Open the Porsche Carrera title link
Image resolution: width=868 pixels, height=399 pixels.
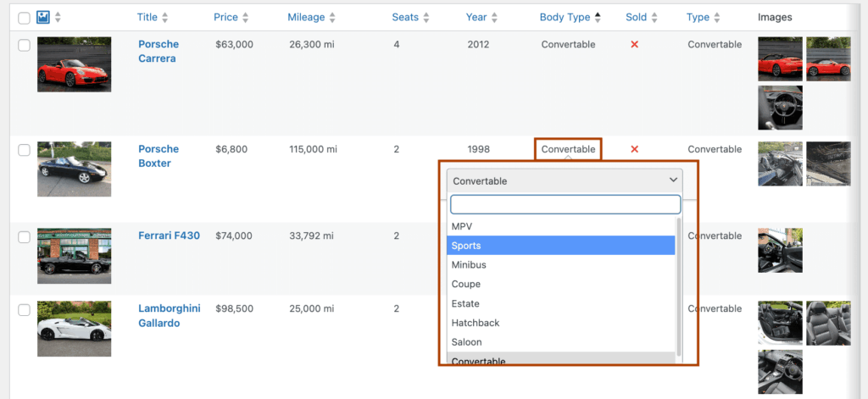(x=157, y=52)
